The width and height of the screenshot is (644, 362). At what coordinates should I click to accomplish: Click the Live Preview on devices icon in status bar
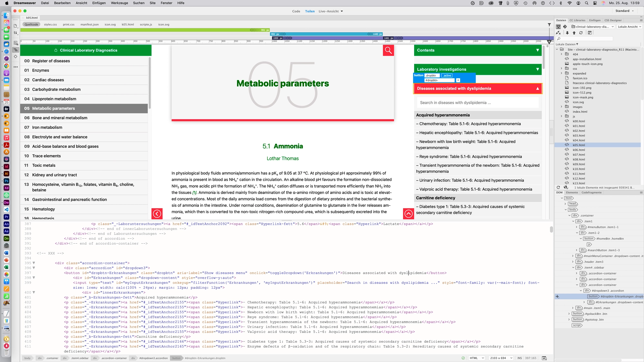click(544, 358)
